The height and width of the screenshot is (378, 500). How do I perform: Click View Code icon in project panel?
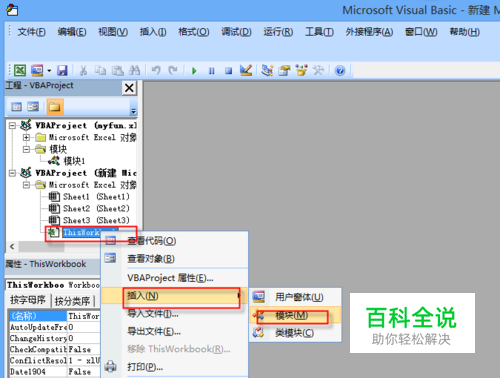(16, 107)
